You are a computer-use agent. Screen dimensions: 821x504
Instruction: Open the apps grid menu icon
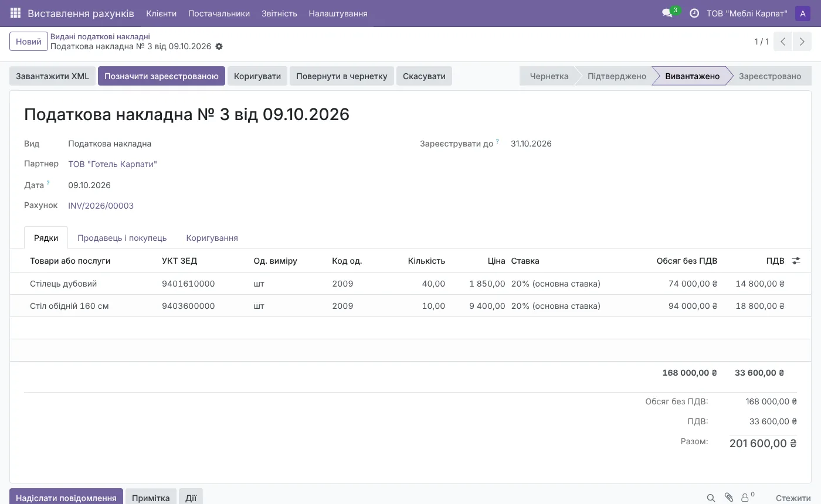[x=15, y=13]
